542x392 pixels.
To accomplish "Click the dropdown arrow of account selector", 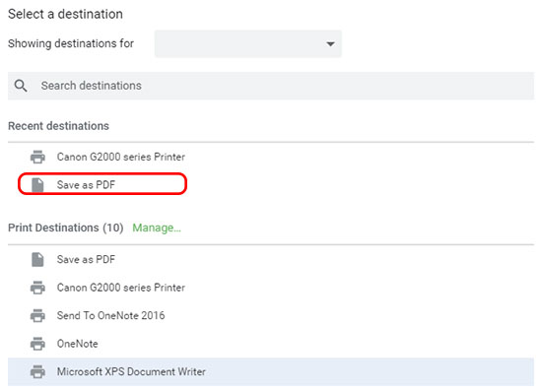I will click(330, 44).
